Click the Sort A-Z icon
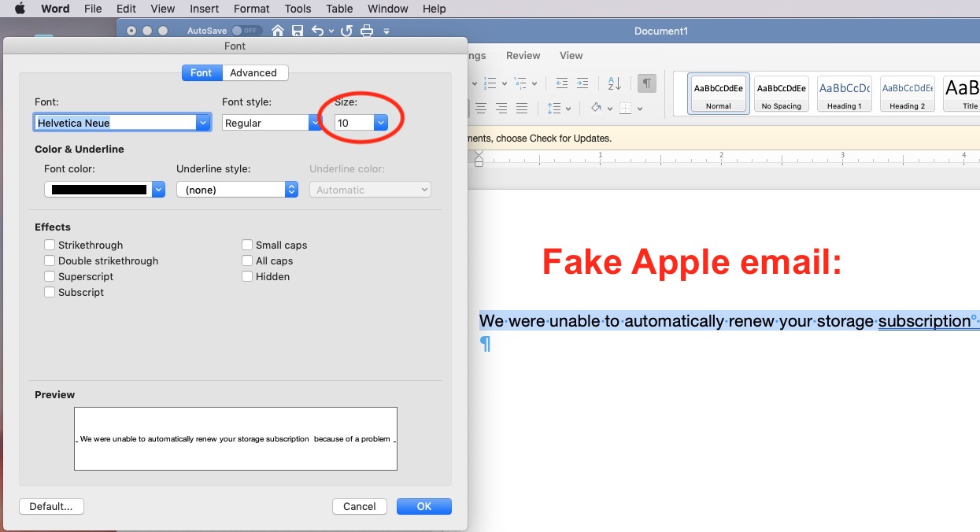 pyautogui.click(x=615, y=83)
